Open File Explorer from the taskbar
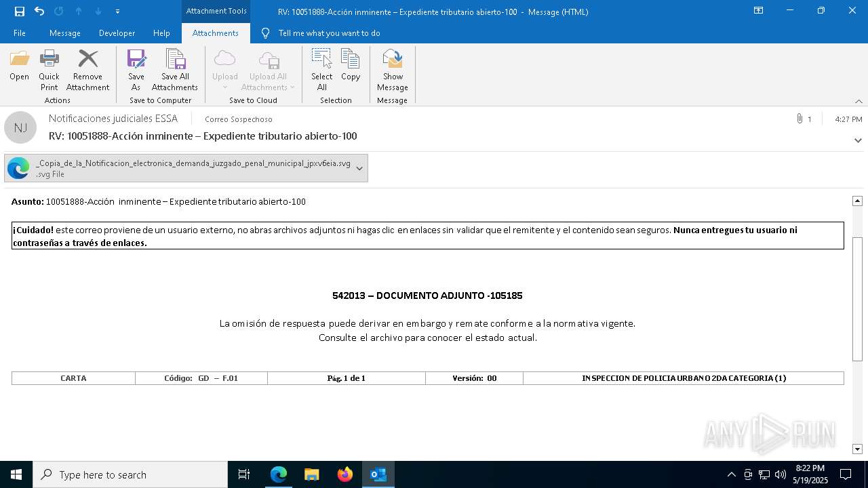868x488 pixels. [x=312, y=474]
